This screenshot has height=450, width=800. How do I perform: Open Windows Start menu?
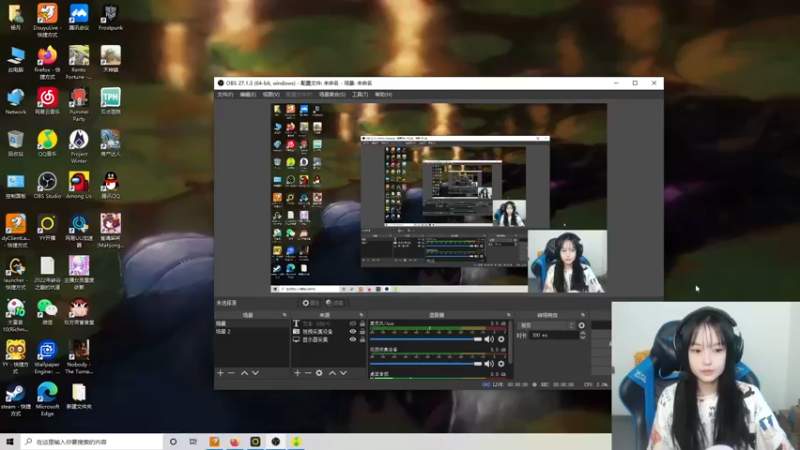pos(10,441)
